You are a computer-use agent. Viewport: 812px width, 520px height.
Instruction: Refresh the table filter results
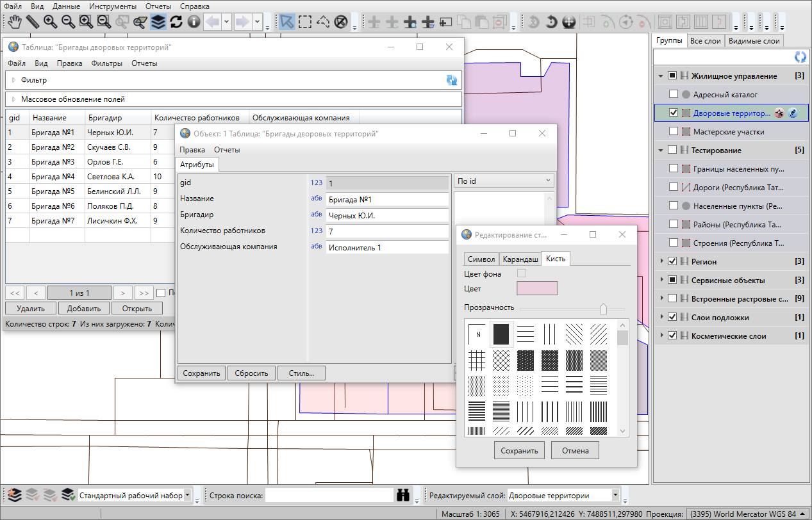pos(452,80)
